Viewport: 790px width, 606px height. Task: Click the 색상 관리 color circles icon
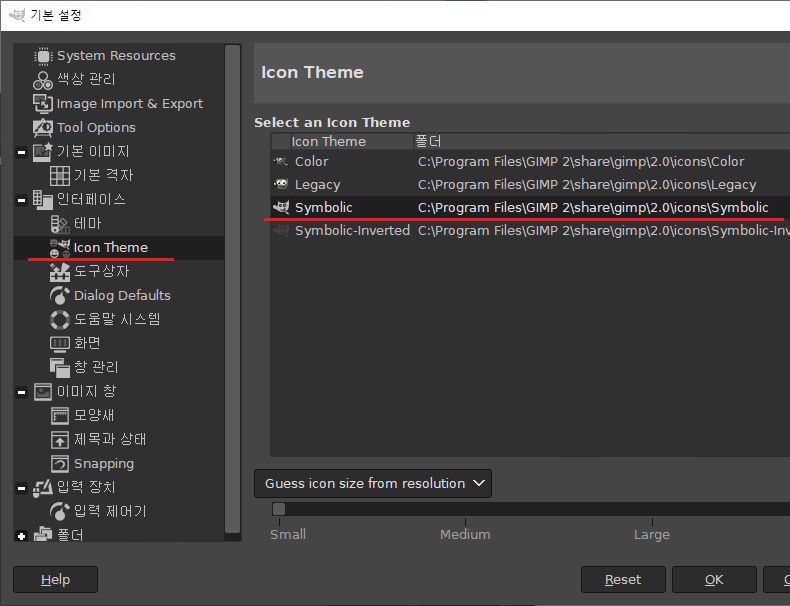pyautogui.click(x=43, y=80)
